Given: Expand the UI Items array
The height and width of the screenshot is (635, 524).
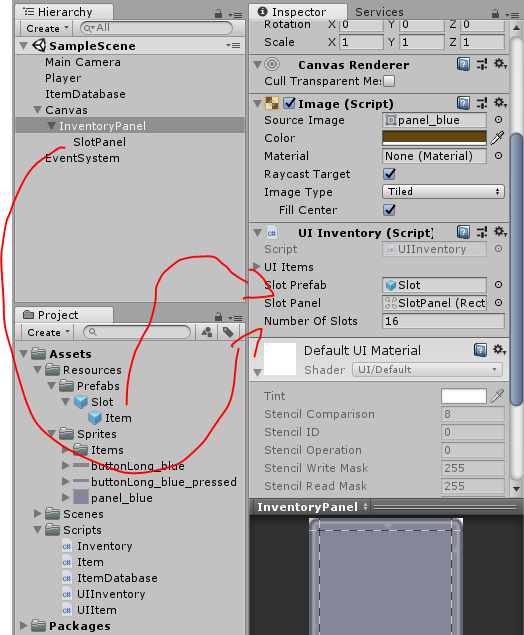Looking at the screenshot, I should click(256, 266).
